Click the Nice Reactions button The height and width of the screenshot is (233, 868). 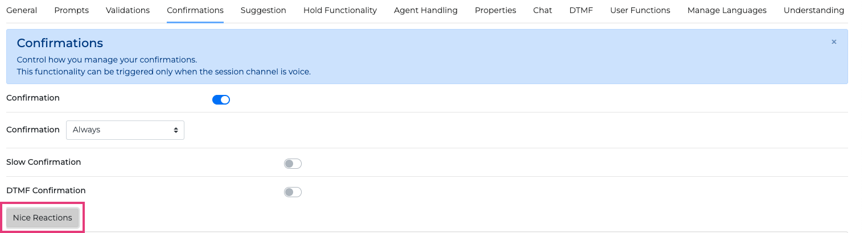tap(43, 218)
